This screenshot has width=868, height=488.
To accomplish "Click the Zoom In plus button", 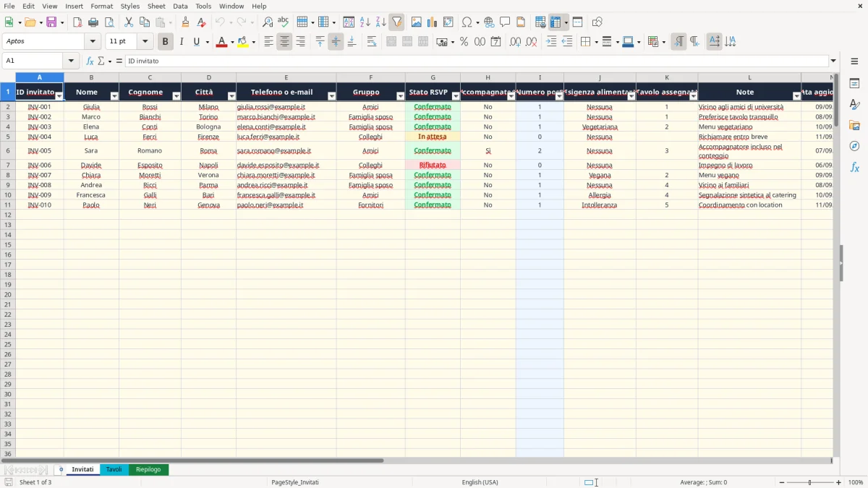I will click(839, 482).
